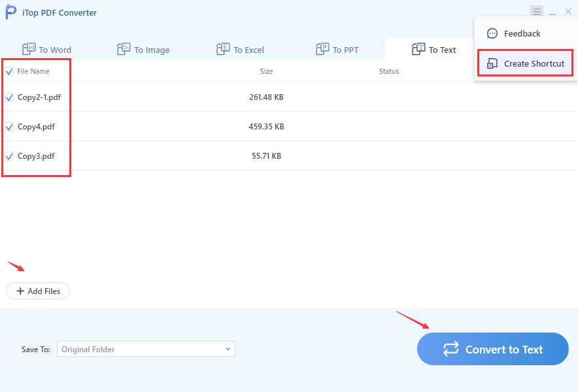Select Create Shortcut menu entry
This screenshot has width=578, height=392.
[534, 63]
